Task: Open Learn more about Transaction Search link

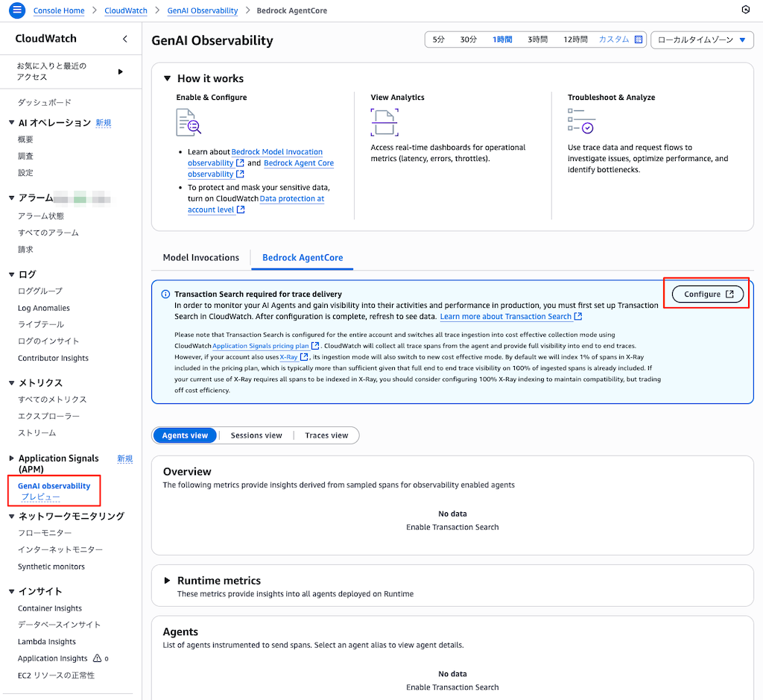Action: coord(506,316)
